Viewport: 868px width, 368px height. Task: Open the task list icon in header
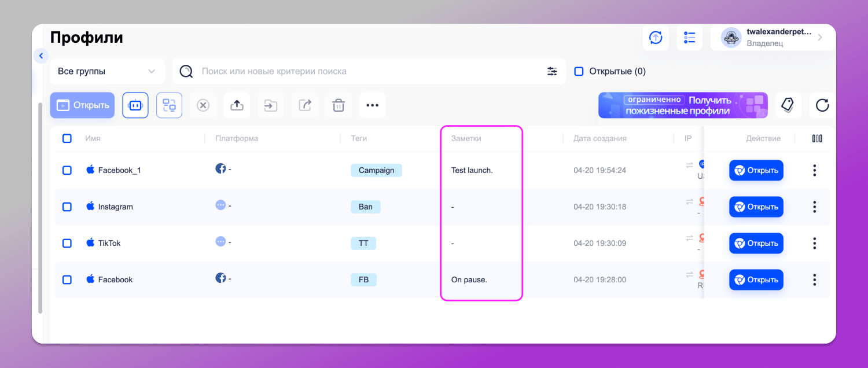689,38
